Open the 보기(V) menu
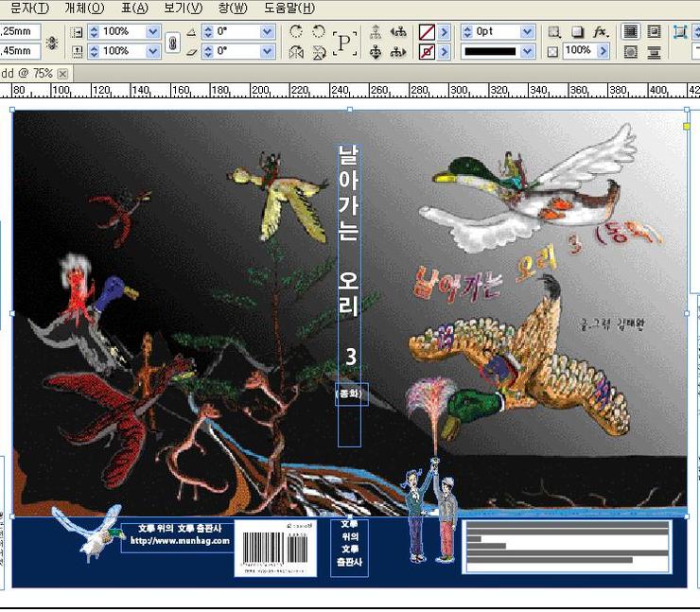The height and width of the screenshot is (612, 700). [x=183, y=8]
